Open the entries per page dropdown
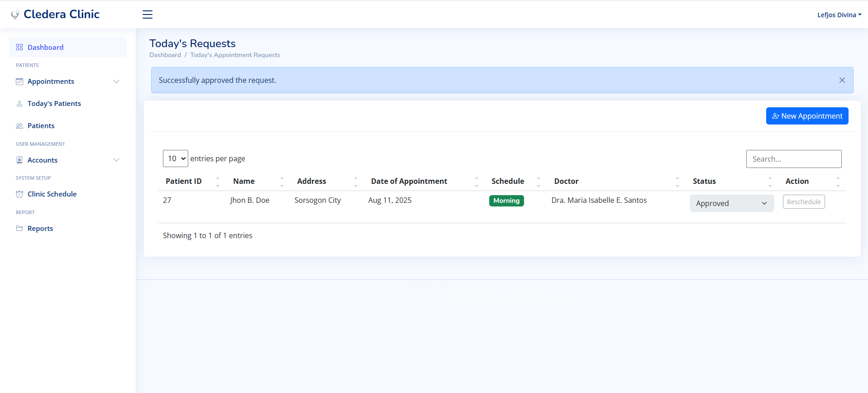This screenshot has height=393, width=868. (176, 158)
